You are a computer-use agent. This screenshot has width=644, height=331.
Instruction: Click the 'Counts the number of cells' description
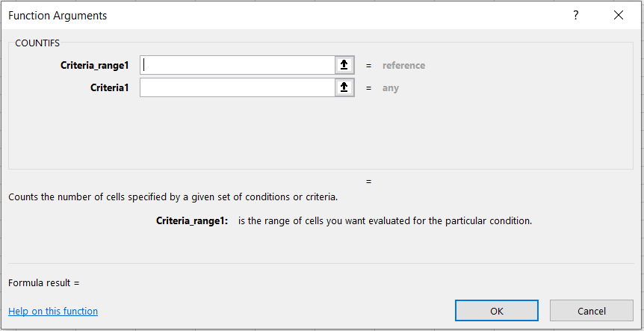click(173, 197)
